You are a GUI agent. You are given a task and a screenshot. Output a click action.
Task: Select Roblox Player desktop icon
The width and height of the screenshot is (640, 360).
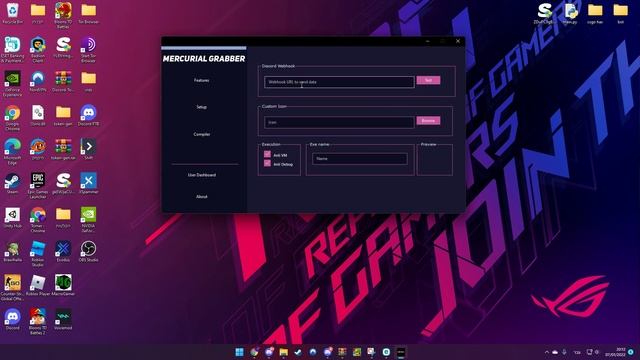point(38,285)
